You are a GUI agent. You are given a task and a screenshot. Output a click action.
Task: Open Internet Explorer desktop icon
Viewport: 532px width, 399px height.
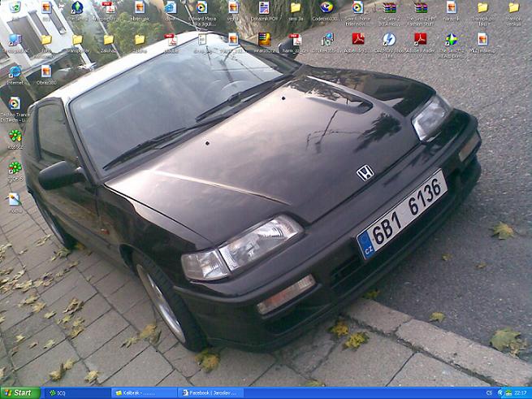15,73
